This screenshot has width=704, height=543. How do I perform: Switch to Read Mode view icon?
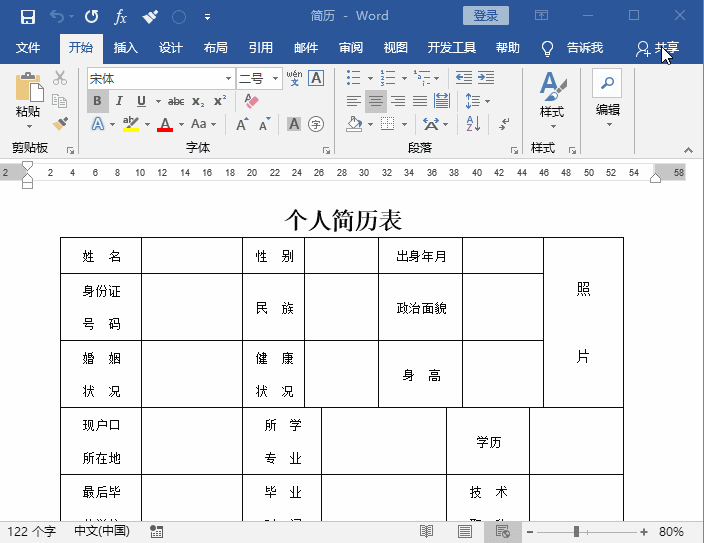426,532
